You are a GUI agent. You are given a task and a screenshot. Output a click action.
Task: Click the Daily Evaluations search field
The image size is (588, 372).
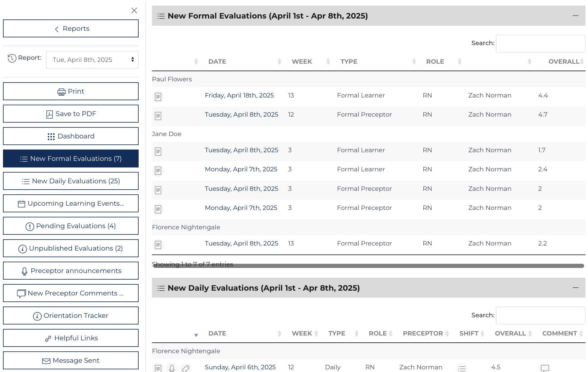tap(540, 315)
